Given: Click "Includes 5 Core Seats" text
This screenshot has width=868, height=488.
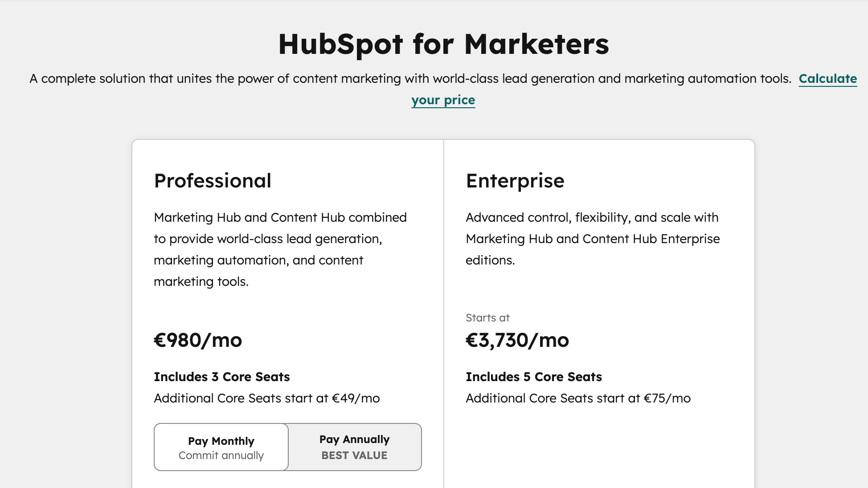Looking at the screenshot, I should pos(533,377).
